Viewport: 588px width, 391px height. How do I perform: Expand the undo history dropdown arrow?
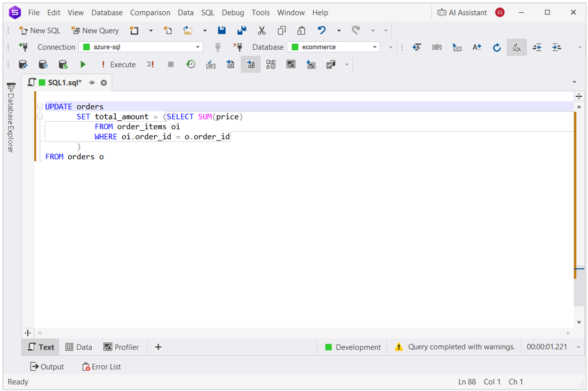pyautogui.click(x=339, y=30)
